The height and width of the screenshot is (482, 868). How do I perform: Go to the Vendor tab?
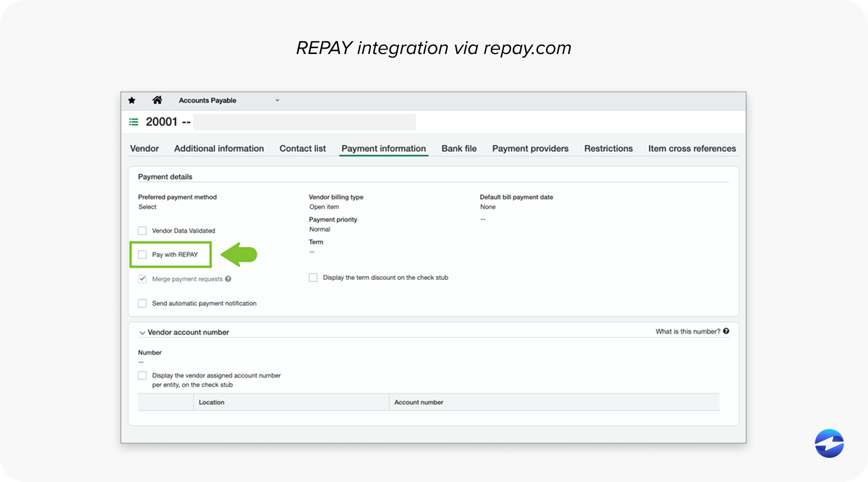coord(145,148)
